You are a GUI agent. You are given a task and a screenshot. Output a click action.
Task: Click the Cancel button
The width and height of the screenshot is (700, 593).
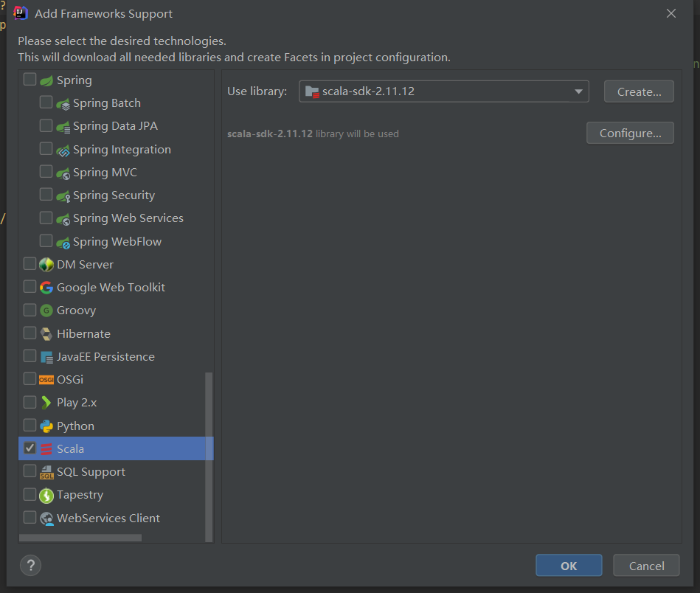point(646,565)
